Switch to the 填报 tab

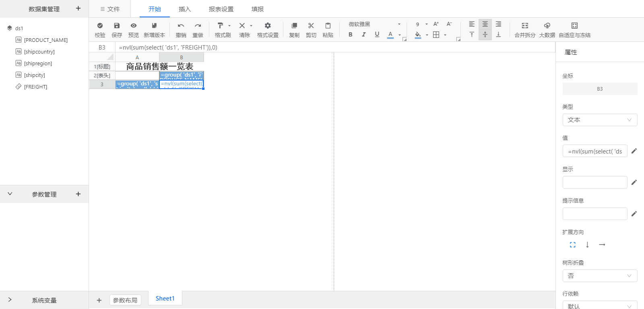[258, 9]
